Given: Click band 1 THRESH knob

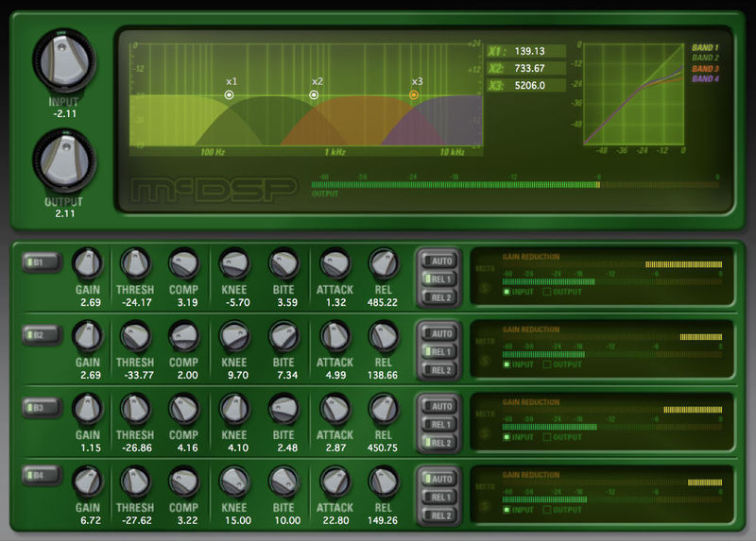Looking at the screenshot, I should (135, 262).
